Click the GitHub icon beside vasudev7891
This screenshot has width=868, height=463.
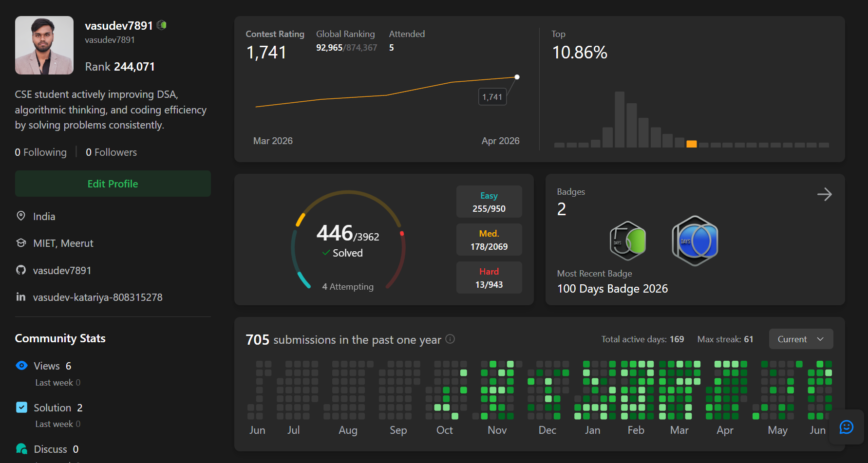tap(21, 270)
